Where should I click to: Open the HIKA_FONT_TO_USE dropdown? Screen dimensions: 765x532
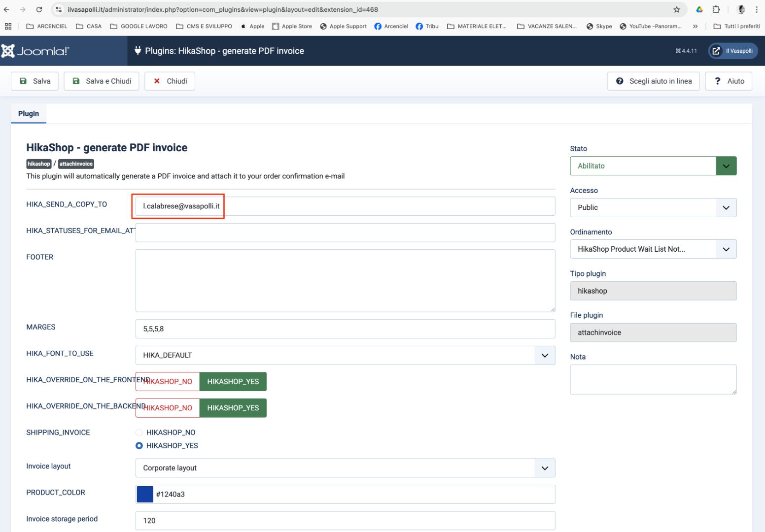[345, 356]
